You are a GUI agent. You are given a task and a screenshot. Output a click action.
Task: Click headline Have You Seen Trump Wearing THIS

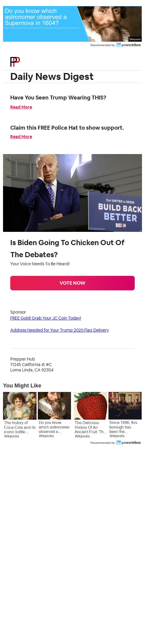tap(58, 98)
